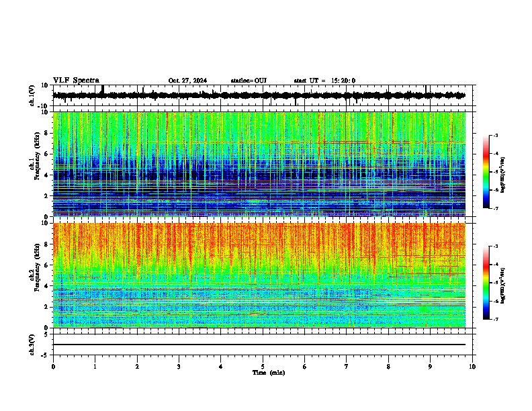Viewport: 532px width, 411px height.
Task: Select the 'start UT = 15:20: 0' text
Action: [324, 81]
